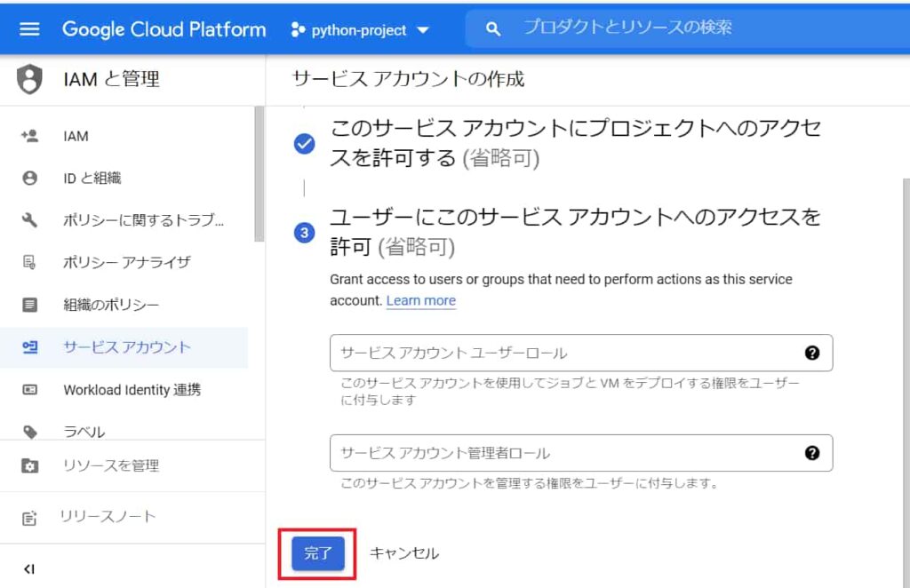Open the navigation hamburger menu
910x588 pixels.
click(29, 27)
